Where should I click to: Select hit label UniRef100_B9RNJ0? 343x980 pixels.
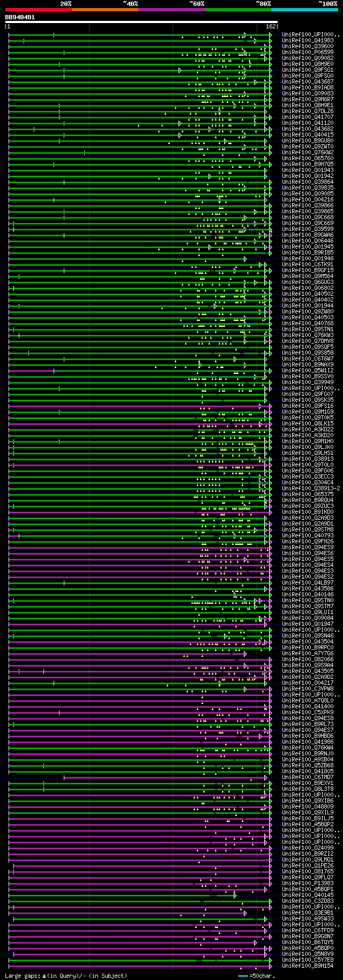click(308, 754)
